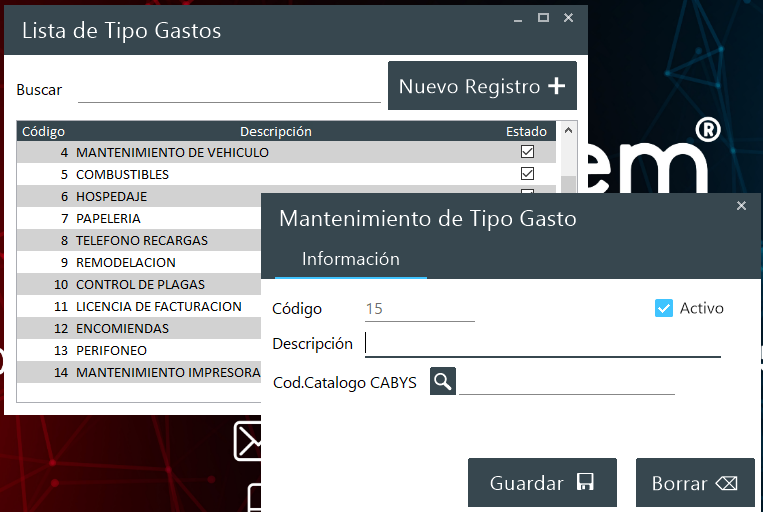Close the Lista de Tipo Gastos window
763x512 pixels.
(568, 18)
